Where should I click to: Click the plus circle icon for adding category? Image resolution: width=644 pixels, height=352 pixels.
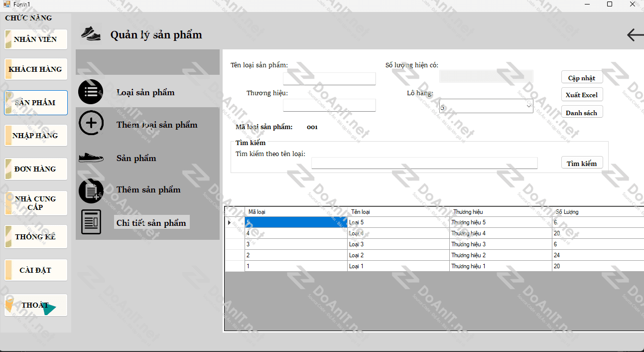point(91,124)
